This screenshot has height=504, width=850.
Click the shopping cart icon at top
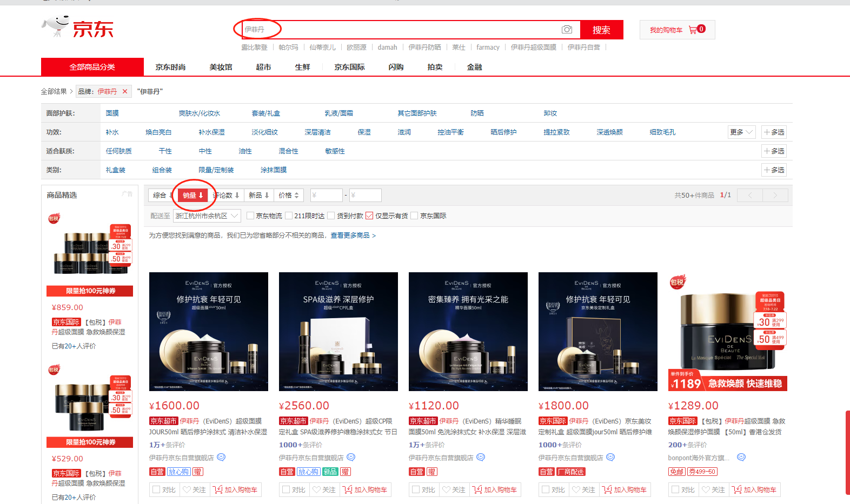(693, 30)
